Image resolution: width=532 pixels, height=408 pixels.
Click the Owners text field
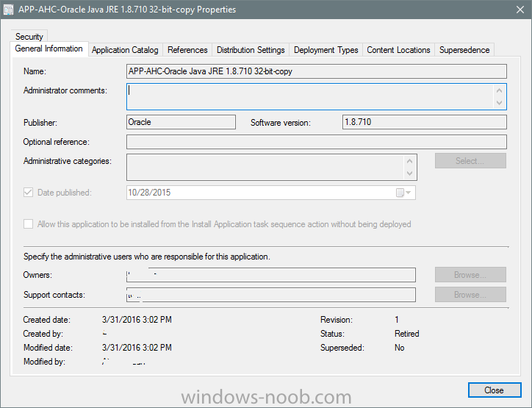coord(271,275)
